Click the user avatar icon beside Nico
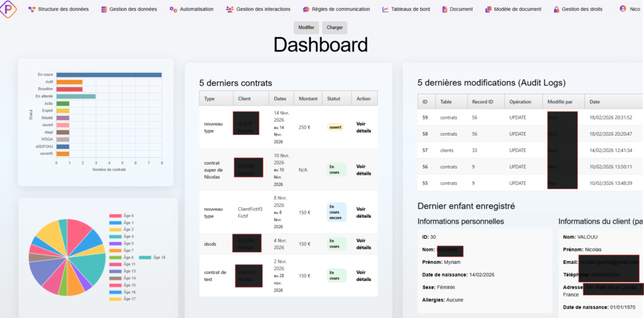The image size is (644, 318). pyautogui.click(x=623, y=9)
